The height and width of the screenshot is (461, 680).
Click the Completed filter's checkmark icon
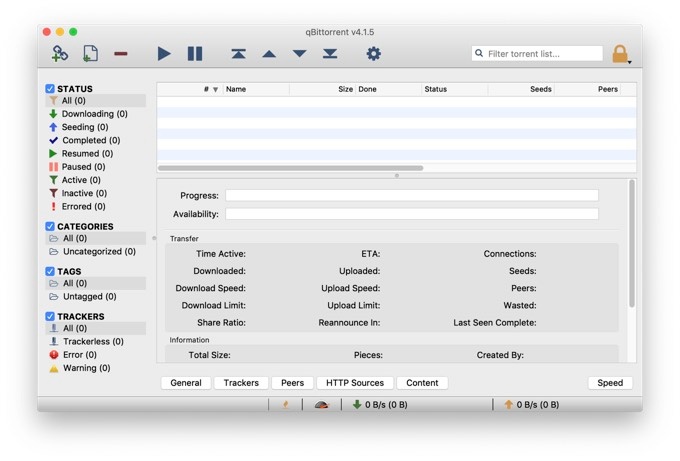coord(53,140)
